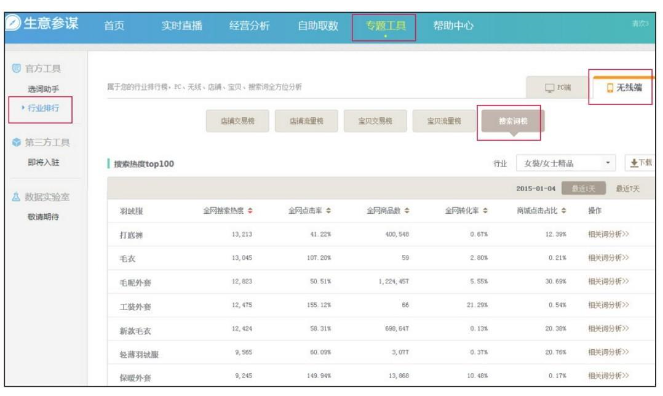Screen dimensions: 663x396
Task: Switch to the 无线端 tab
Action: 624,87
